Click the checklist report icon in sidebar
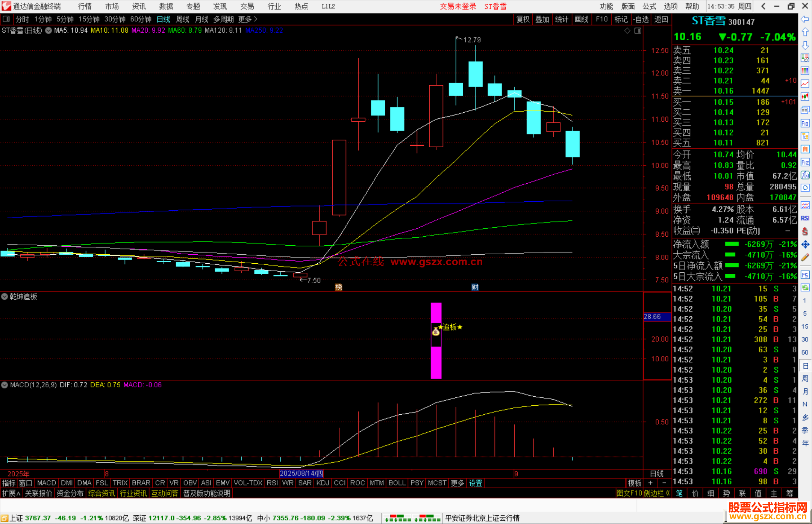Screen dimensions: 812x524 point(805,58)
